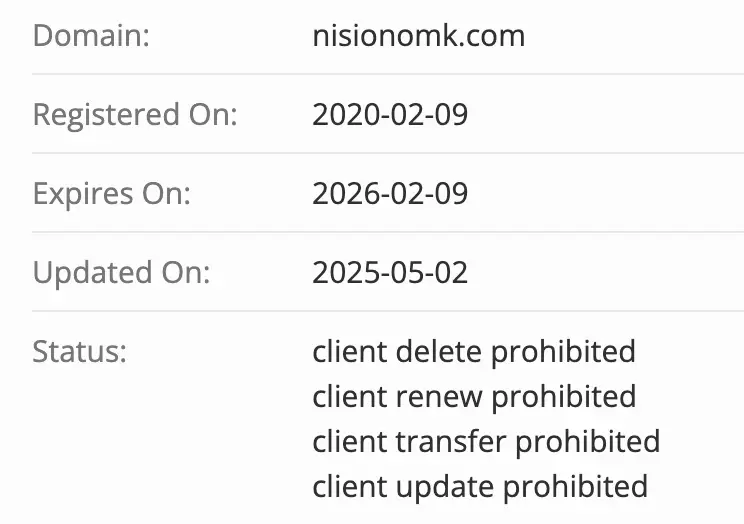
Task: Open the client update prohibited status
Action: [480, 486]
